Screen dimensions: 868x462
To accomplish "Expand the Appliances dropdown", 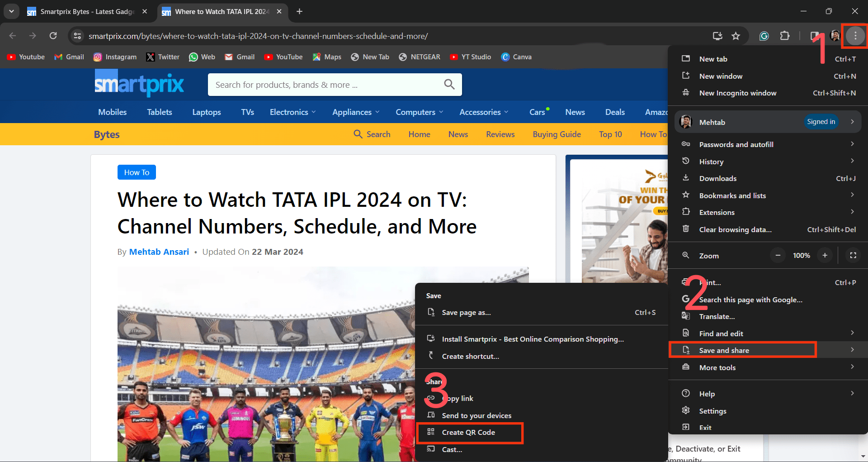I will 356,112.
